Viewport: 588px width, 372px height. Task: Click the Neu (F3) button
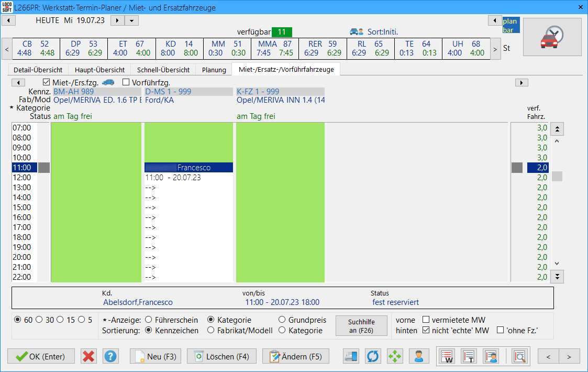tap(155, 356)
